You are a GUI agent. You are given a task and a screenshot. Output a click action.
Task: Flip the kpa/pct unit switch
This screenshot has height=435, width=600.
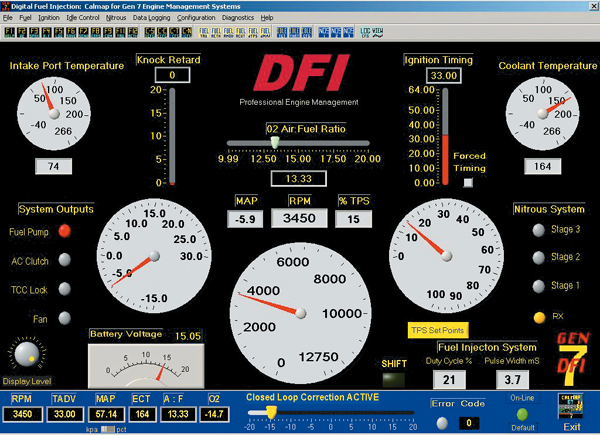[x=108, y=429]
